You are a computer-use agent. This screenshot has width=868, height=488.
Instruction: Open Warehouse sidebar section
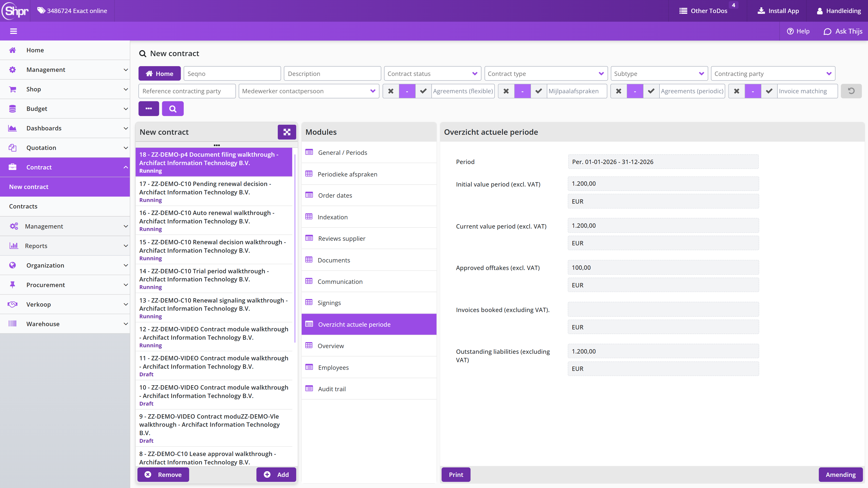(65, 324)
